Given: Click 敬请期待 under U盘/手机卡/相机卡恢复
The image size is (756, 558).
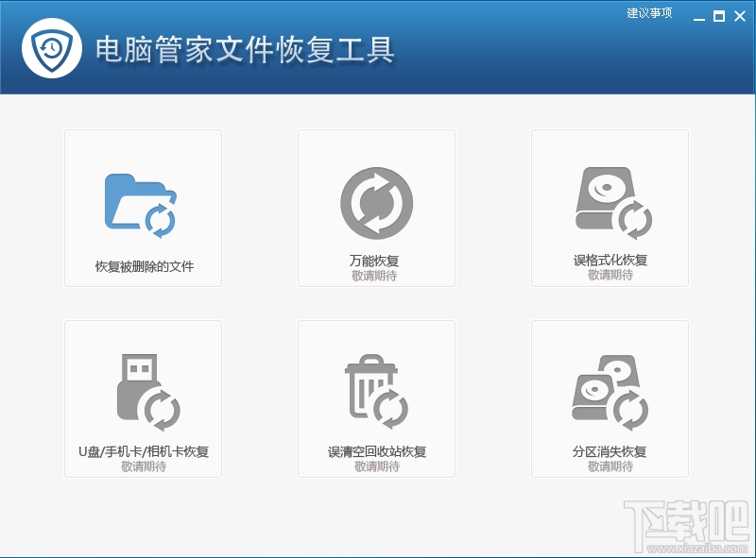Looking at the screenshot, I should (x=144, y=466).
